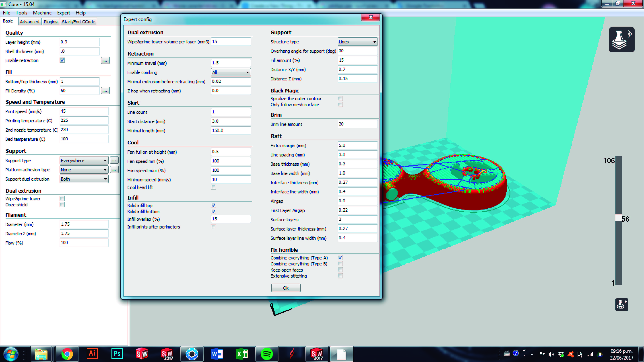644x362 pixels.
Task: Open retraction settings ellipsis button
Action: [x=105, y=60]
